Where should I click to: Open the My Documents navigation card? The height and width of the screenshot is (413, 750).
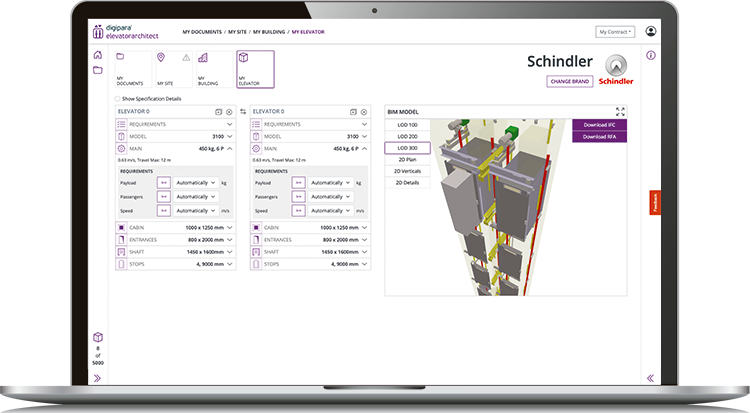(x=133, y=69)
